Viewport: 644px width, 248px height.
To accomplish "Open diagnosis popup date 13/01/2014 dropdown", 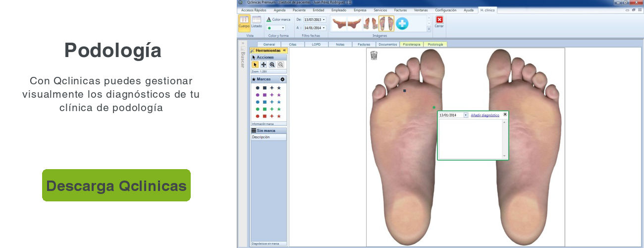I will 466,115.
